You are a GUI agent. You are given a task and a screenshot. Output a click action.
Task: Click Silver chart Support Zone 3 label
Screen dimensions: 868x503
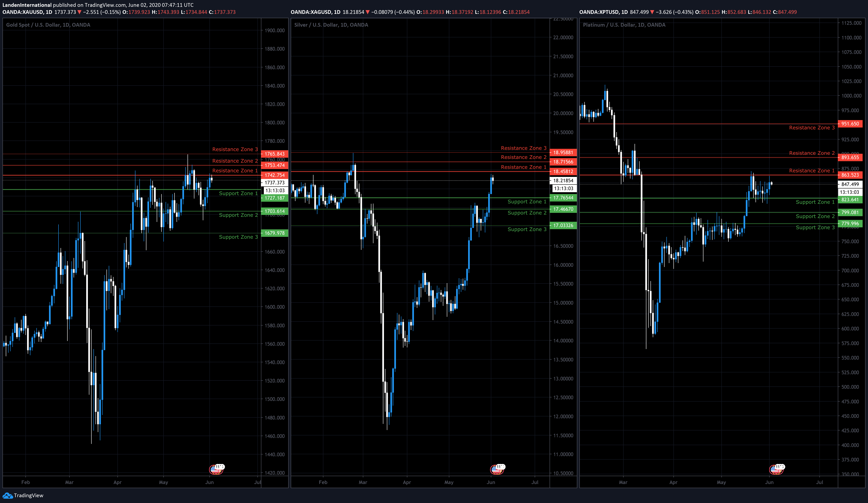(527, 230)
